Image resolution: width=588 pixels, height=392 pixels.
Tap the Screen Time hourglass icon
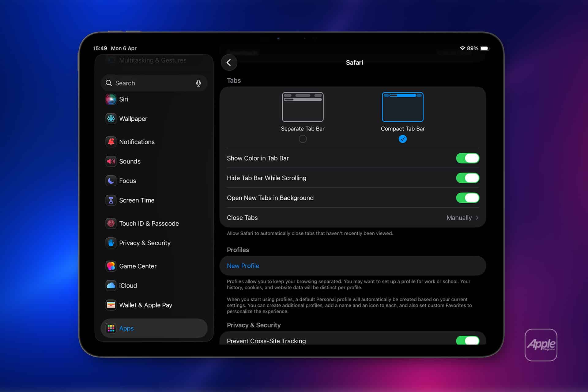tap(111, 200)
